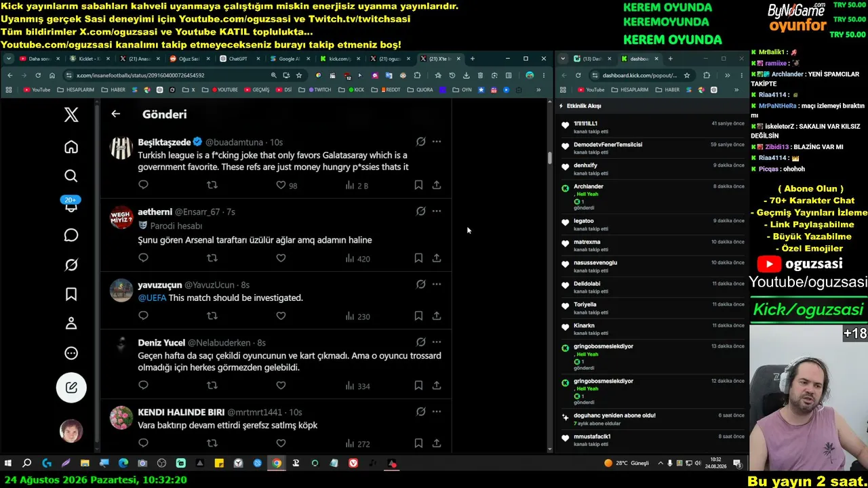Open Grok actions on Beşiktaşzede's post
Image resolution: width=868 pixels, height=488 pixels.
(x=420, y=142)
